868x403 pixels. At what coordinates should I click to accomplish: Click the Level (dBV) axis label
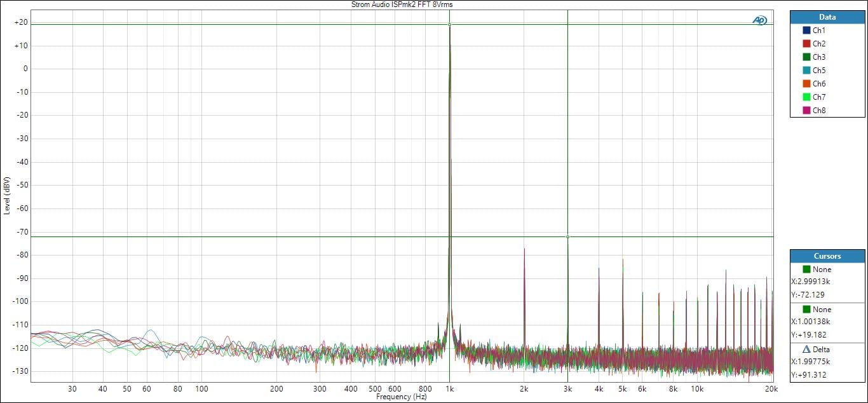(7, 195)
